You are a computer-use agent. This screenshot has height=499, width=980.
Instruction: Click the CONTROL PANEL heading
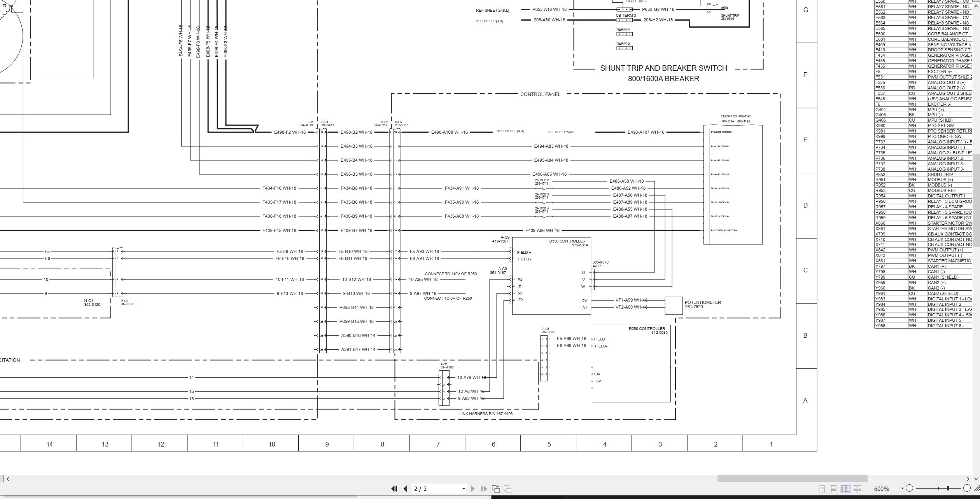click(540, 94)
